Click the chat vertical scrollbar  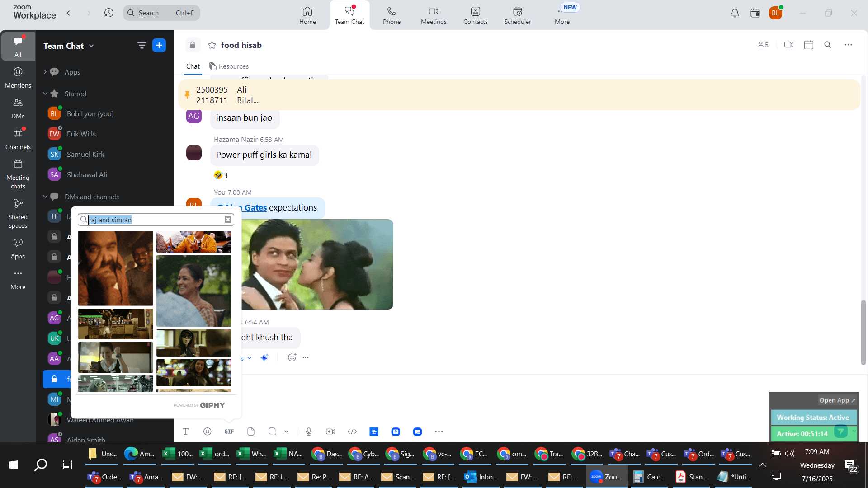click(x=863, y=332)
